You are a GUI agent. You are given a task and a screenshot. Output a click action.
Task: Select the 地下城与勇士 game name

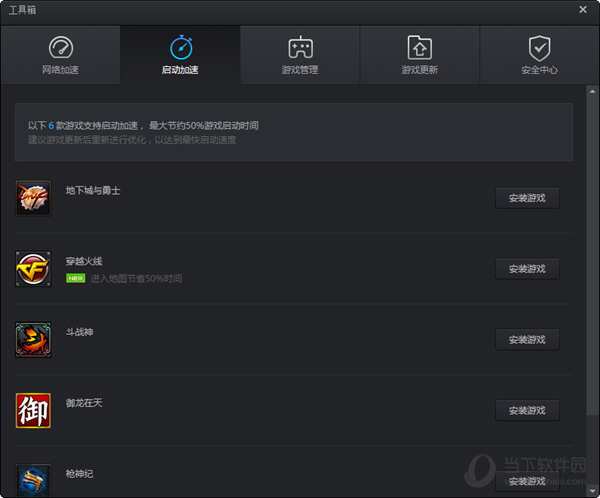[x=93, y=190]
